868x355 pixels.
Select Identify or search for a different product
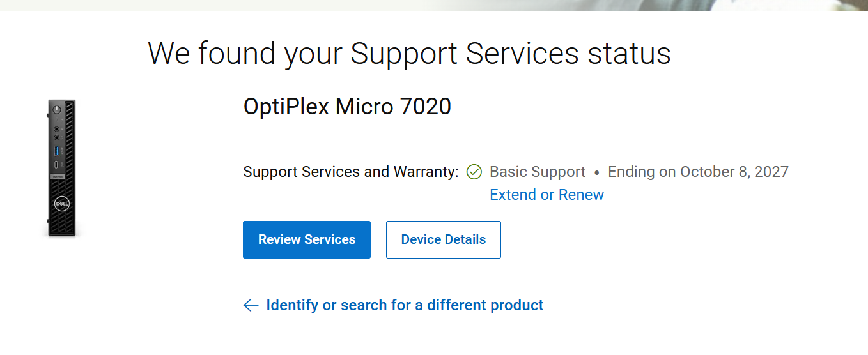405,305
